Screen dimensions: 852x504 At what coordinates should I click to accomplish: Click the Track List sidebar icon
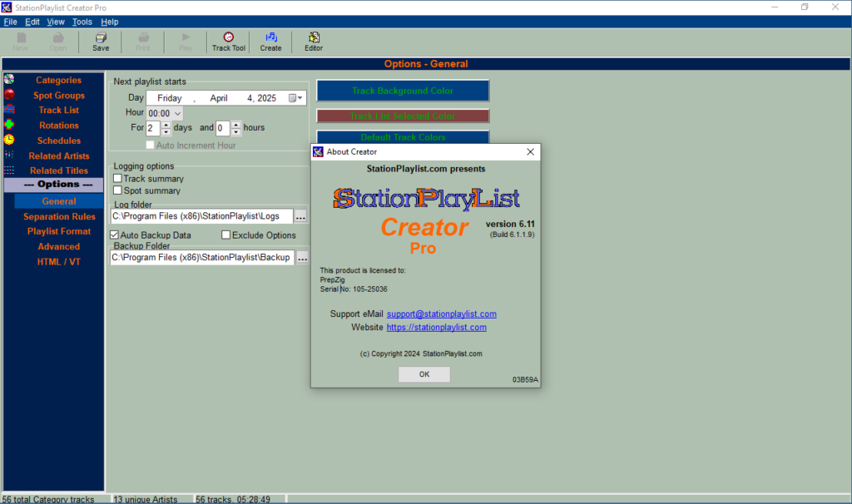[9, 109]
